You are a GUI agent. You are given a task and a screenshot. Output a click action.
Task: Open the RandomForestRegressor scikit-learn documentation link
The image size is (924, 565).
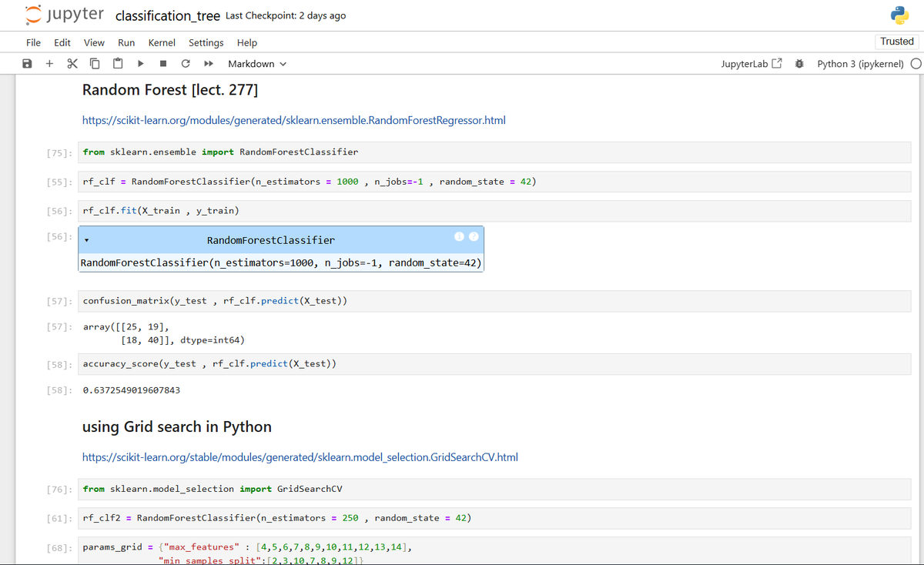(x=293, y=120)
